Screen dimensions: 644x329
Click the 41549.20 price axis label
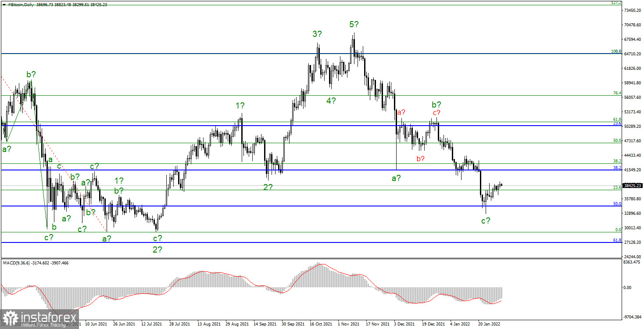click(x=633, y=170)
